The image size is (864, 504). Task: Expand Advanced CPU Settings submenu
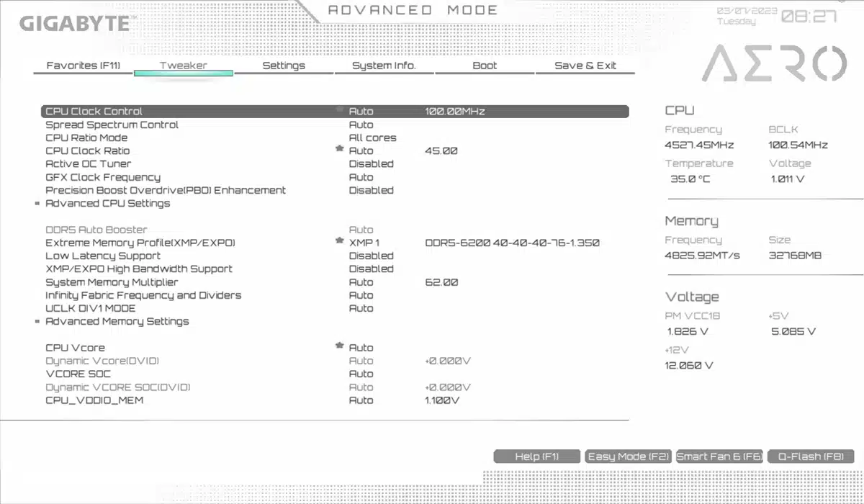click(108, 204)
